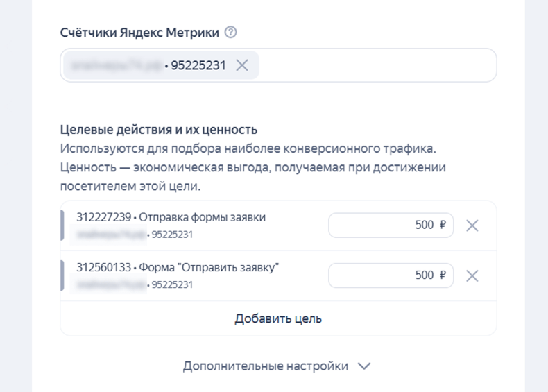Remove counter 95225231 from the counters field
This screenshot has height=392, width=548.
pyautogui.click(x=242, y=65)
